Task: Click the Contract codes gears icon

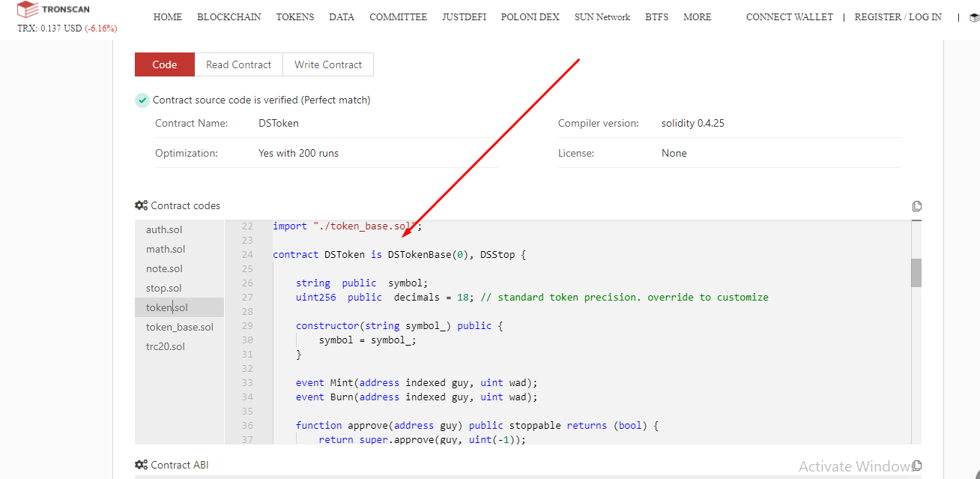Action: pyautogui.click(x=141, y=205)
